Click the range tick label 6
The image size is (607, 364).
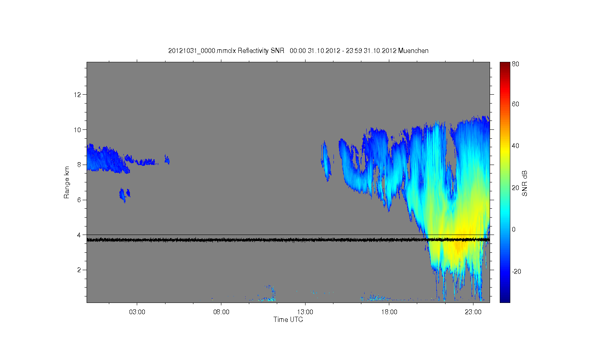[80, 200]
